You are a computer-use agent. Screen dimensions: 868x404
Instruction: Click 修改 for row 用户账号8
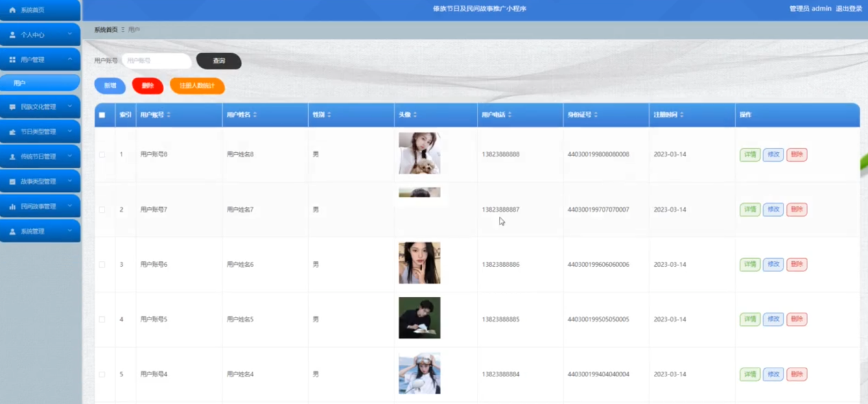[773, 154]
